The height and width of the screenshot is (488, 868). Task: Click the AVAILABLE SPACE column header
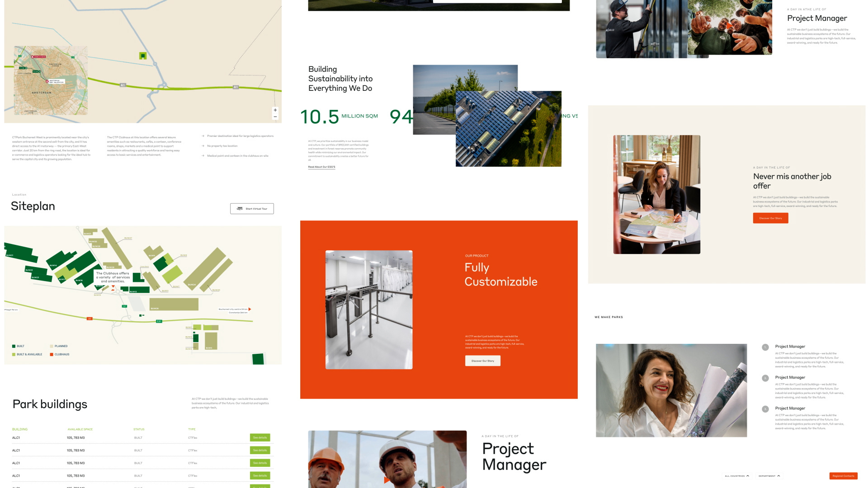[80, 429]
